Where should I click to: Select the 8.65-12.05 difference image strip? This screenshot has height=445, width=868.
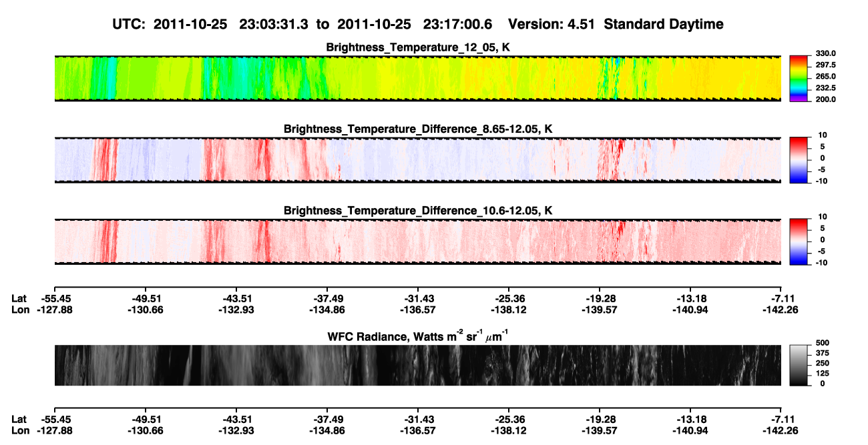pyautogui.click(x=417, y=160)
